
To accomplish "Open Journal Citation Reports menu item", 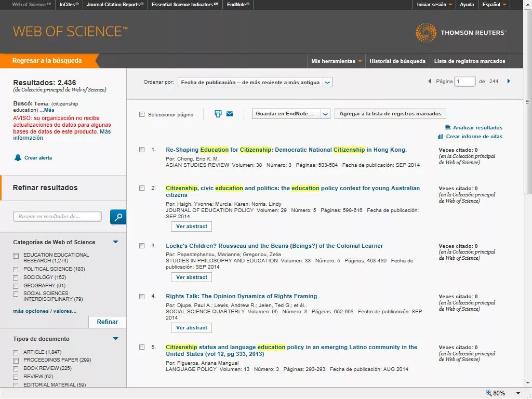I will point(115,4).
